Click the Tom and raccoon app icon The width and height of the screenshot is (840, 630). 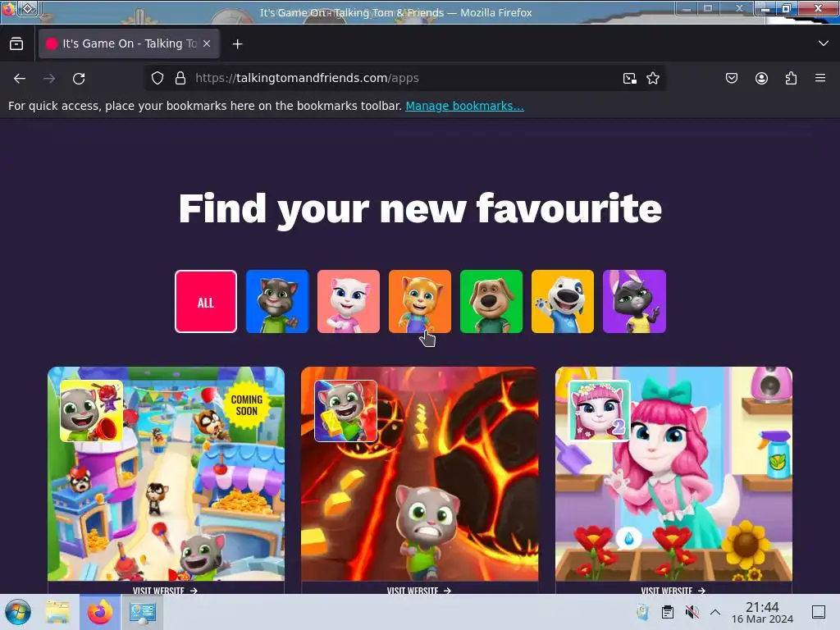[92, 411]
